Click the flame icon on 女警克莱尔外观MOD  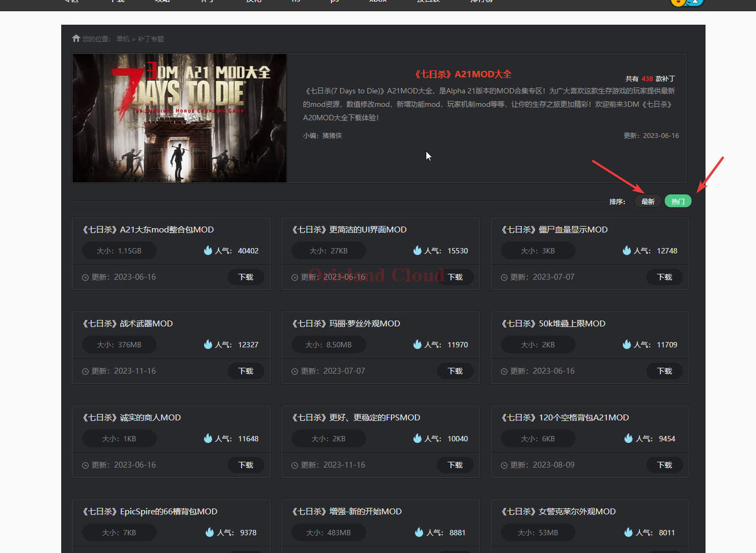[x=628, y=533]
